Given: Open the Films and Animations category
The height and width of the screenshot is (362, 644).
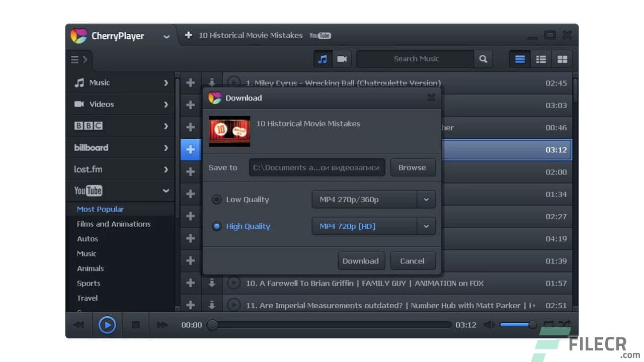Looking at the screenshot, I should (x=113, y=224).
